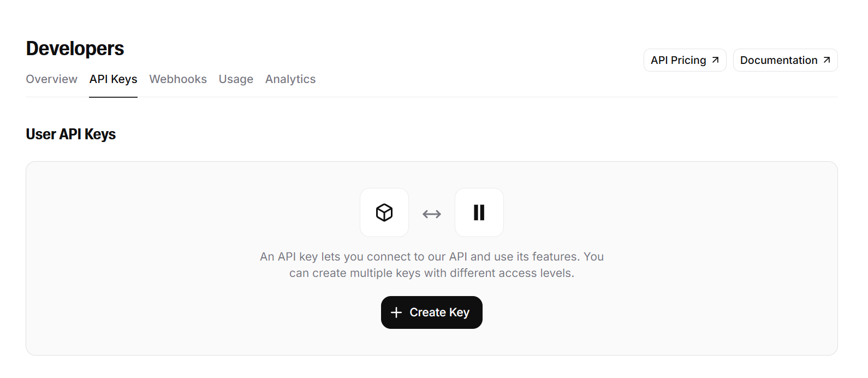Screen dimensions: 868x378
Task: Click the User API Keys section heading
Action: coord(71,134)
